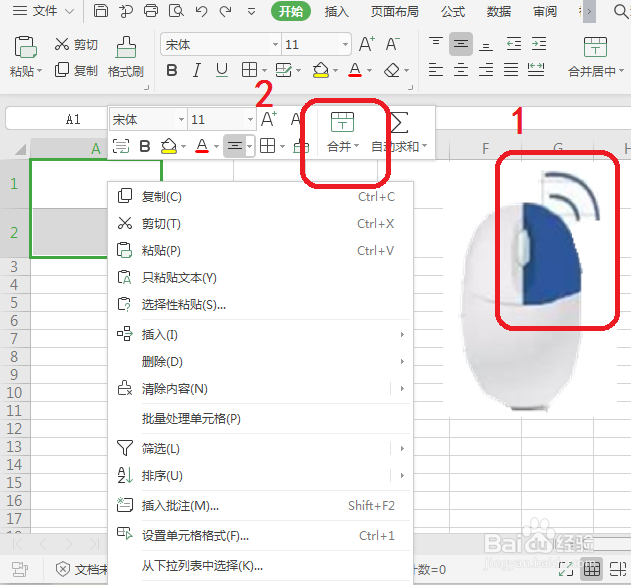Choose 剪切(T) in context menu
The height and width of the screenshot is (585, 631).
click(x=260, y=223)
